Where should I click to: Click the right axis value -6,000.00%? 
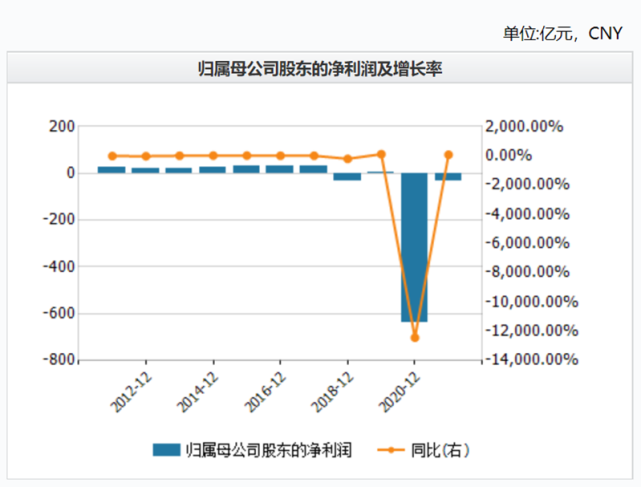point(527,243)
